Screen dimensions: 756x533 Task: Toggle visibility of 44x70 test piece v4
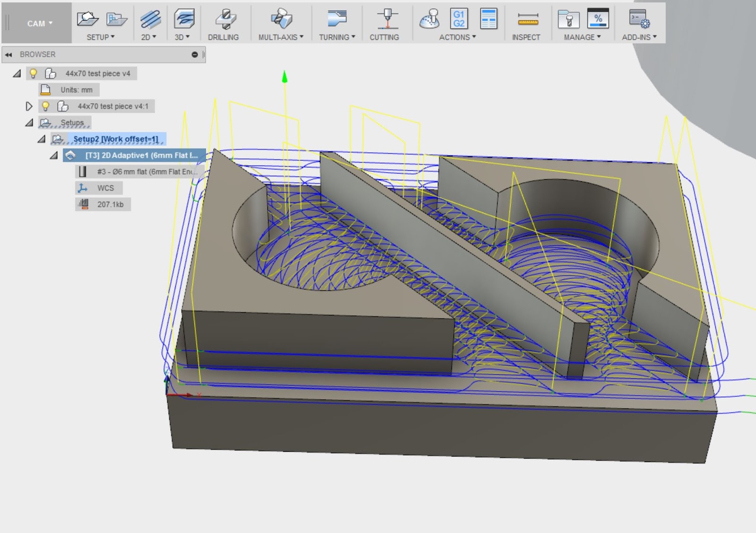coord(33,73)
